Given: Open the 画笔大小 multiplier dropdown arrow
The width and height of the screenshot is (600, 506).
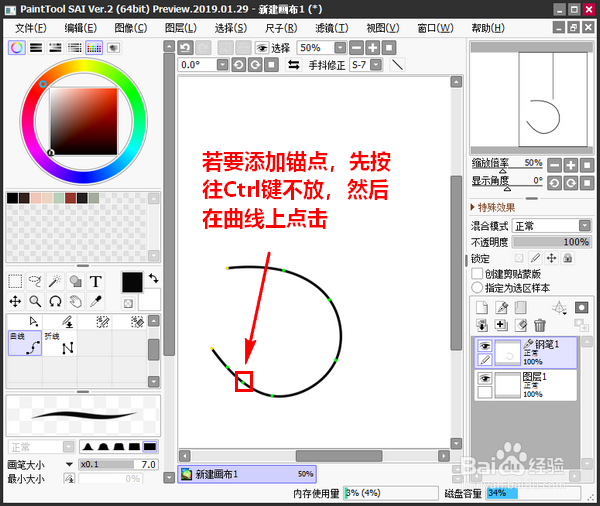Looking at the screenshot, I should click(69, 464).
